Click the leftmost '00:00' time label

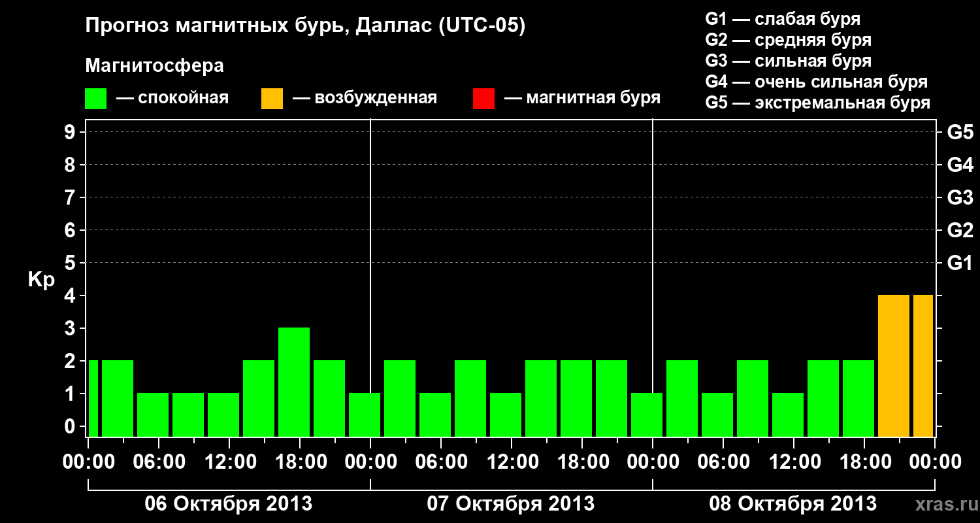tap(88, 462)
